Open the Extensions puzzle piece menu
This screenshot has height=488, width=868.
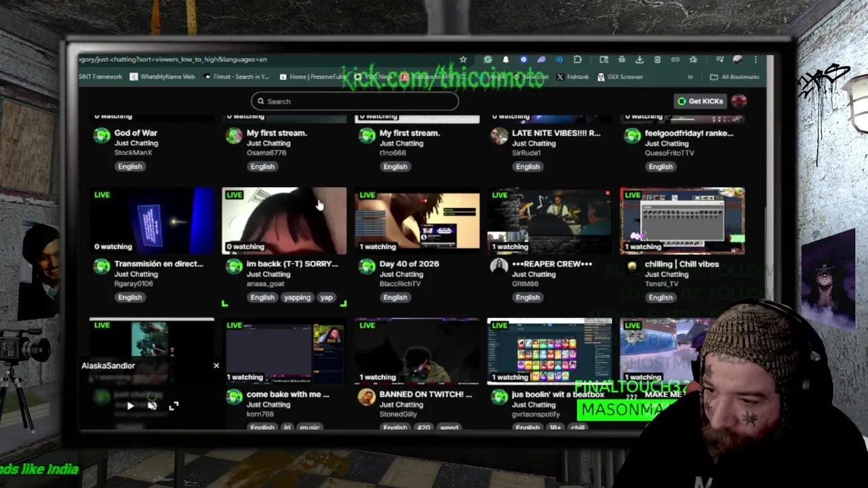(577, 60)
